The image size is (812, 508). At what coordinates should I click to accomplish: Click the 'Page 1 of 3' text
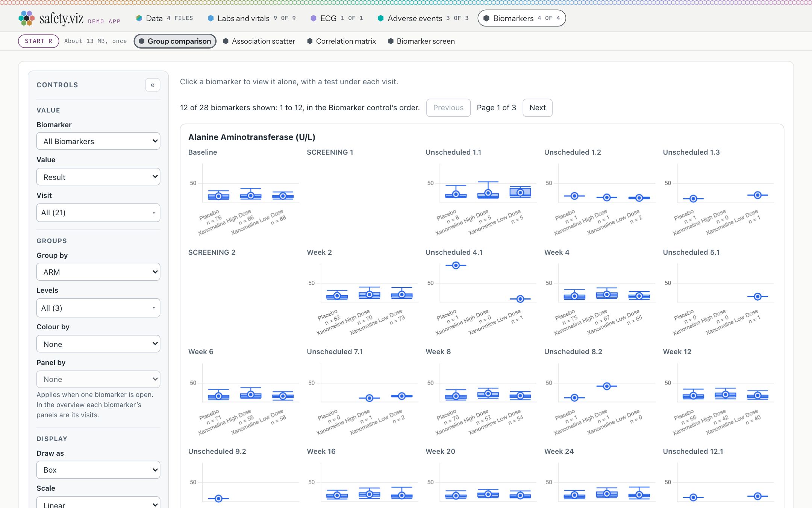click(x=496, y=108)
